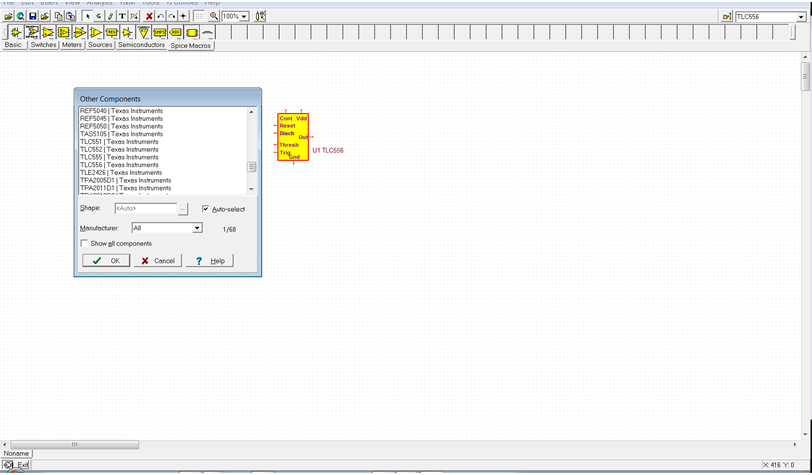The image size is (812, 475).
Task: Click the Undo arrow icon
Action: click(161, 17)
